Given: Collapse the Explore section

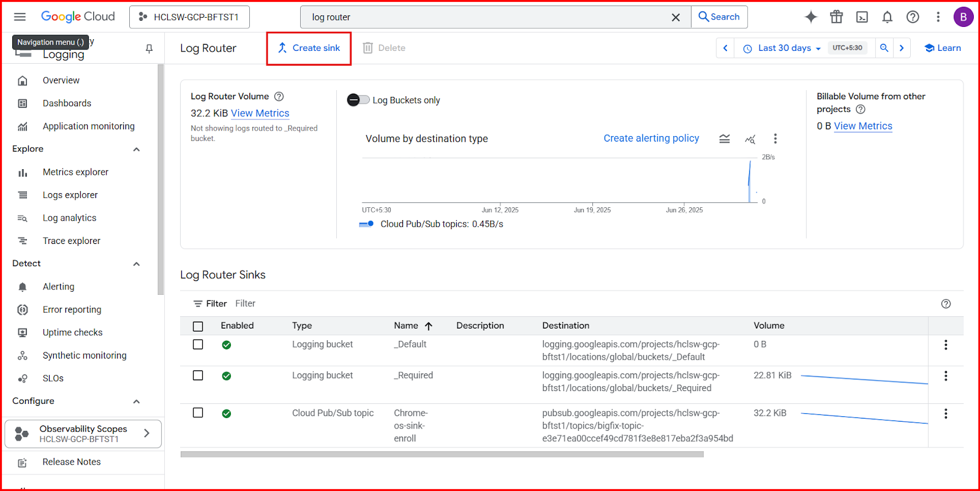Looking at the screenshot, I should tap(137, 149).
